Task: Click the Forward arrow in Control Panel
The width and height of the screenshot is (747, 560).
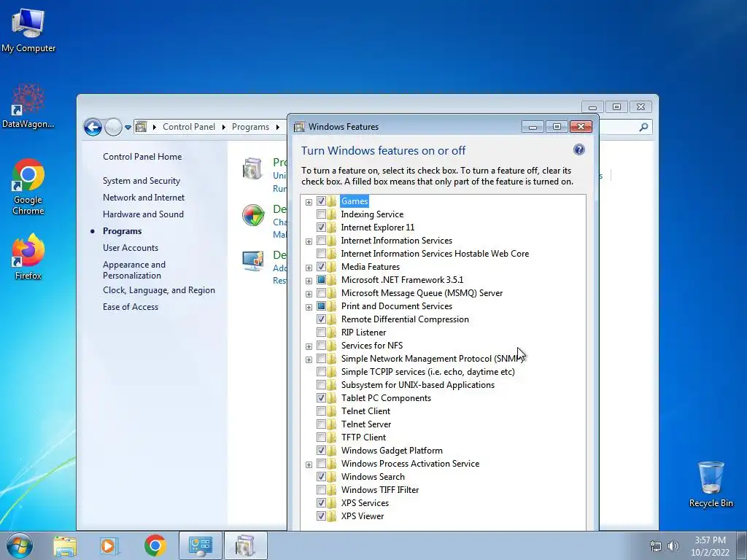Action: 113,127
